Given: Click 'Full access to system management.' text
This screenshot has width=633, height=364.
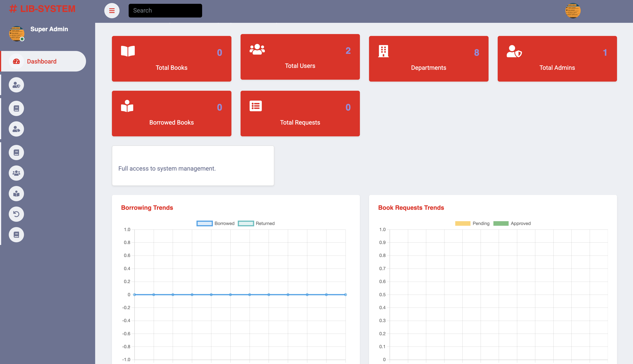Looking at the screenshot, I should [x=167, y=168].
